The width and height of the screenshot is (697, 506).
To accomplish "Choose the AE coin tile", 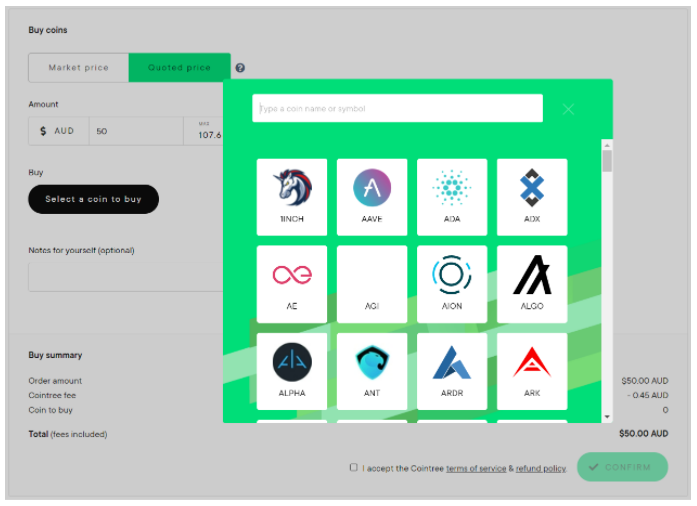I will pos(292,284).
